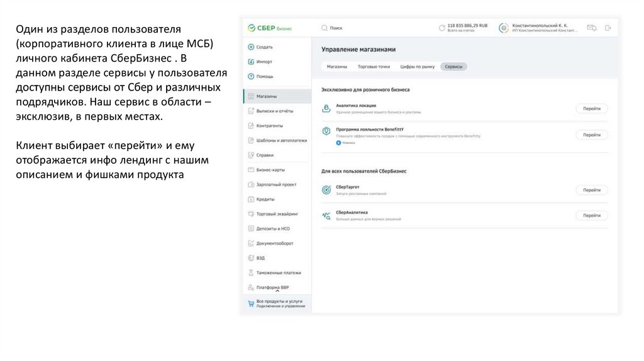Click the Импорт icon in sidebar

pyautogui.click(x=251, y=62)
